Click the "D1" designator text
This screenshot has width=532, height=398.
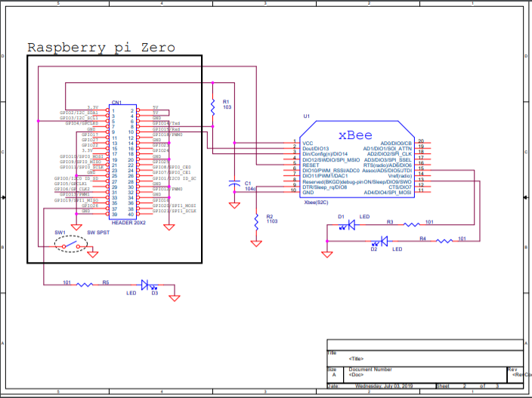click(341, 217)
